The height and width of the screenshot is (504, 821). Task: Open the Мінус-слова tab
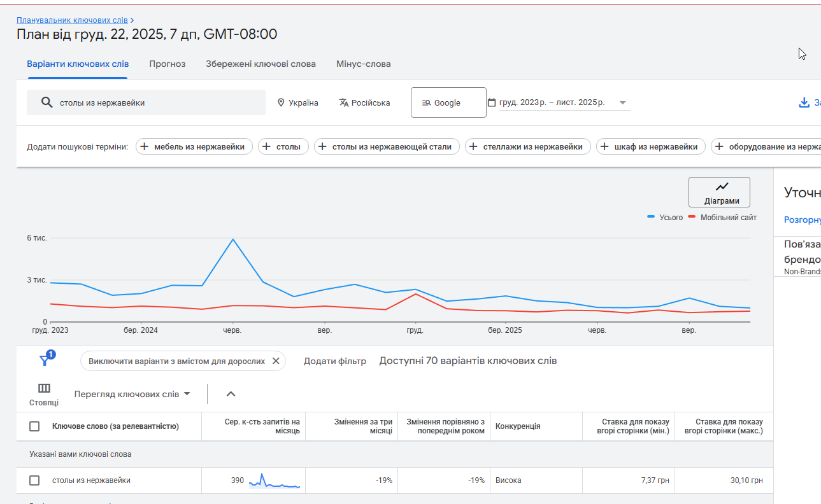364,64
